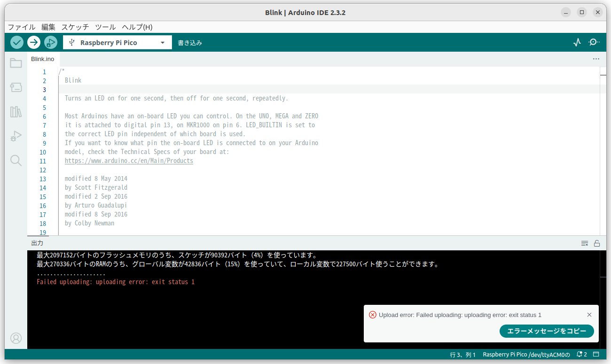This screenshot has width=611, height=364.
Task: Open the Arduino account icon
Action: tap(16, 338)
